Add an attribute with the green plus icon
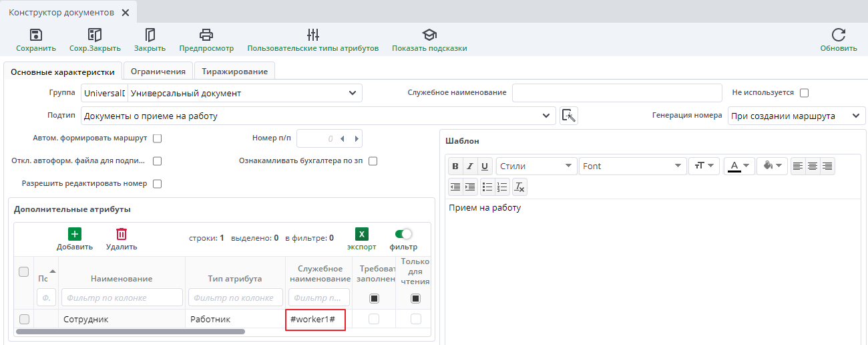Image resolution: width=868 pixels, height=345 pixels. (x=75, y=234)
